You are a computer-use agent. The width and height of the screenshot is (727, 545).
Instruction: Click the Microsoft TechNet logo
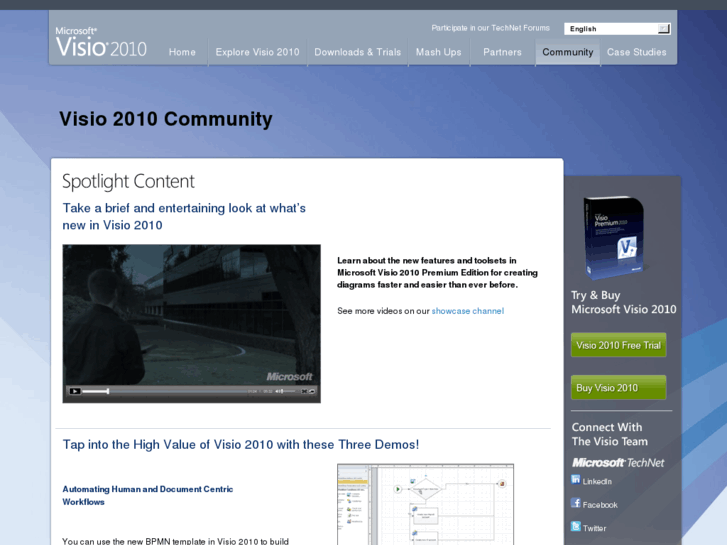[618, 462]
